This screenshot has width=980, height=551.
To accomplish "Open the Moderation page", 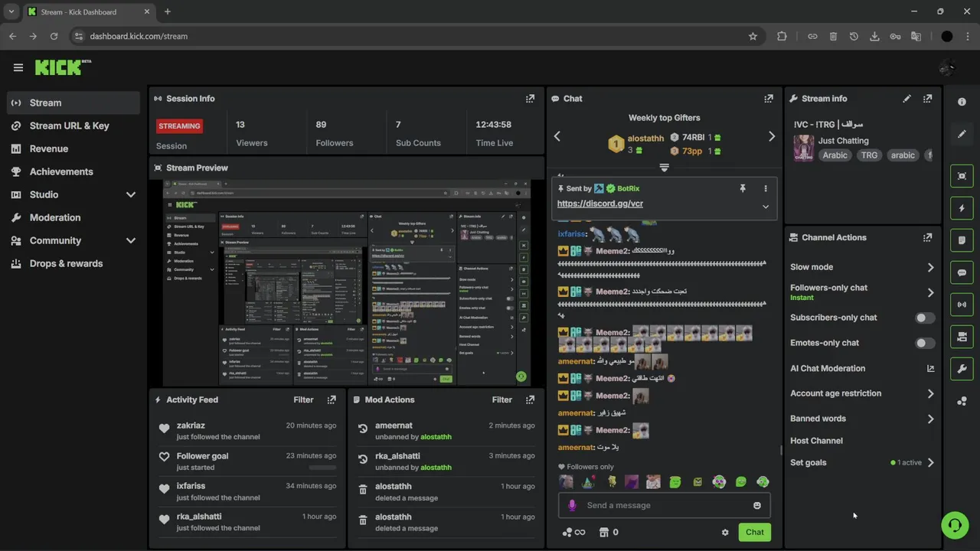I will (x=73, y=217).
